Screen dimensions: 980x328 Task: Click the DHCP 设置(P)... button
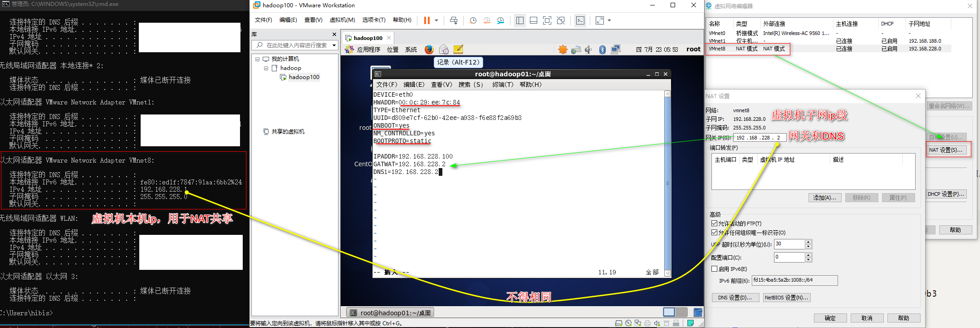pyautogui.click(x=946, y=194)
